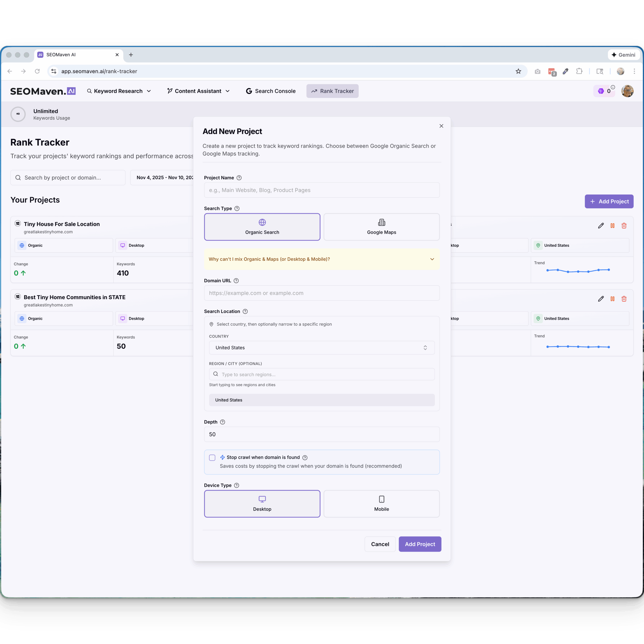Click the edit pencil for Tiny House project

click(601, 226)
